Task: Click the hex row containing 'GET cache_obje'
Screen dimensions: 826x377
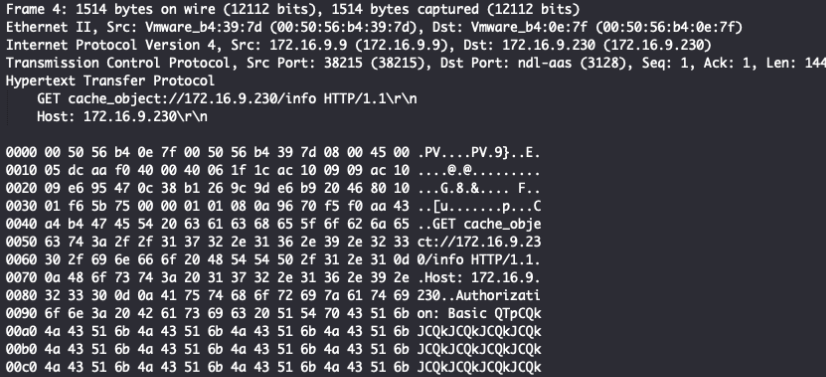Action: tap(273, 225)
